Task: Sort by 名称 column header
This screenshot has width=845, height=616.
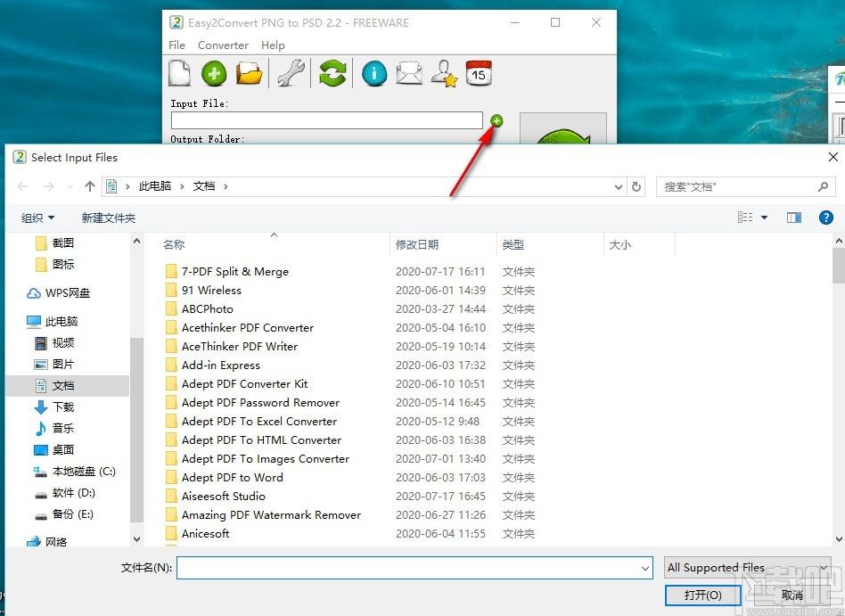Action: [x=174, y=244]
